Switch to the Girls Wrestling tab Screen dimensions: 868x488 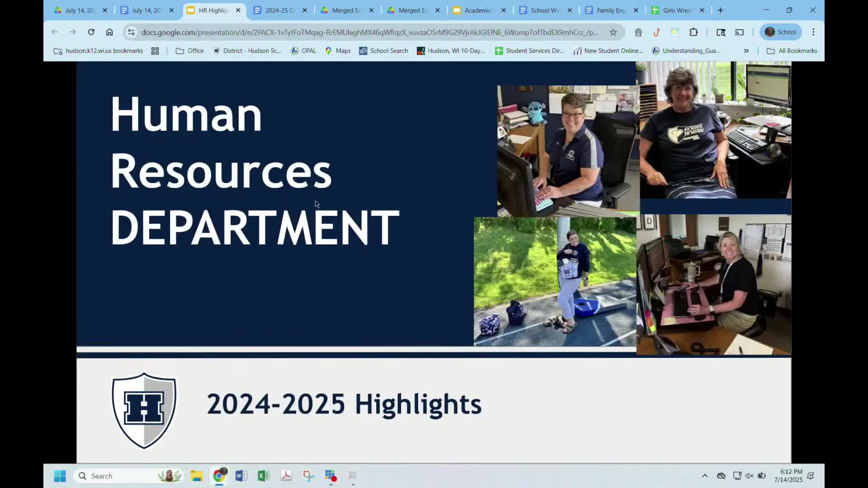pyautogui.click(x=676, y=10)
